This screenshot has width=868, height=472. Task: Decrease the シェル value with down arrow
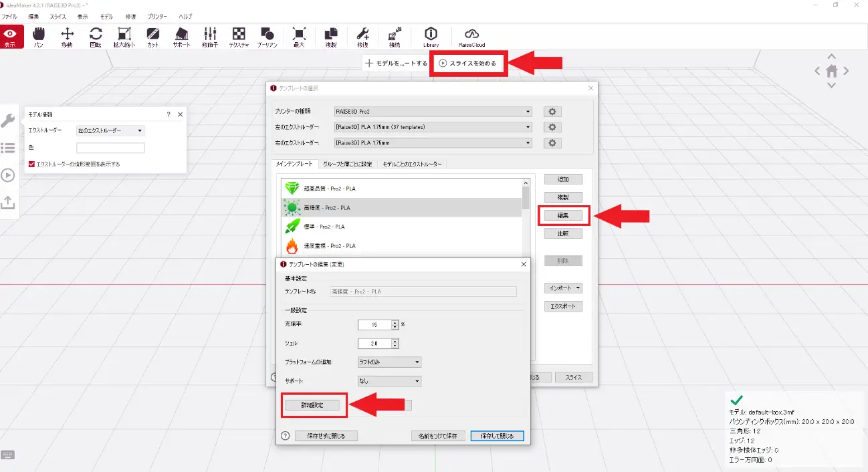395,346
